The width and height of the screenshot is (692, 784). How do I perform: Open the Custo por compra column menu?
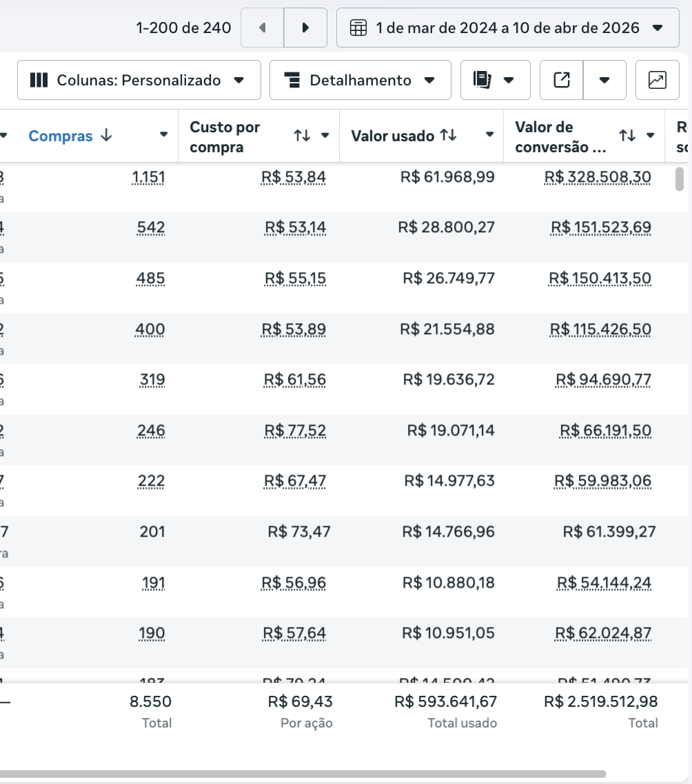click(x=325, y=136)
